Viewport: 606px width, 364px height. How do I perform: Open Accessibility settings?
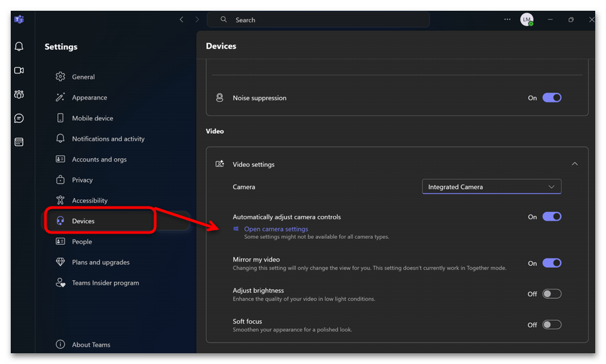tap(90, 201)
